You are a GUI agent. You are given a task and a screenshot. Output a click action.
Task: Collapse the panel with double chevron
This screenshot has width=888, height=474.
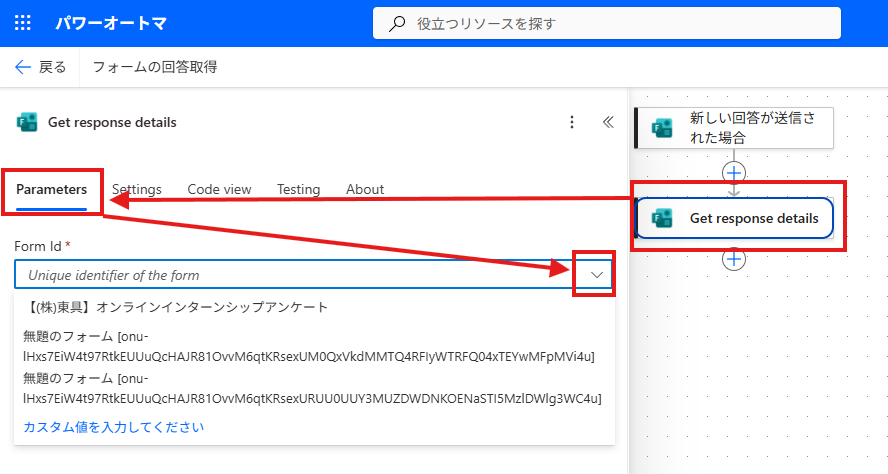click(x=608, y=122)
